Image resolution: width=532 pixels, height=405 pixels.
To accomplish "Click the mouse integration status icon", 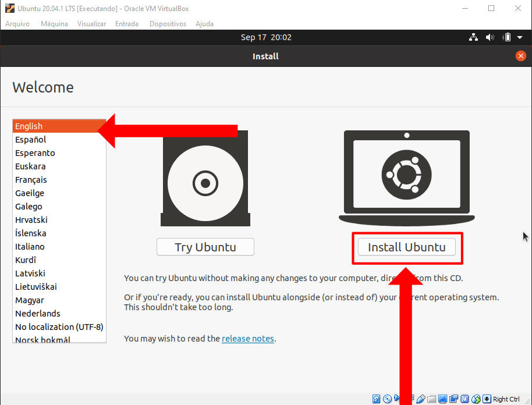I will click(476, 399).
